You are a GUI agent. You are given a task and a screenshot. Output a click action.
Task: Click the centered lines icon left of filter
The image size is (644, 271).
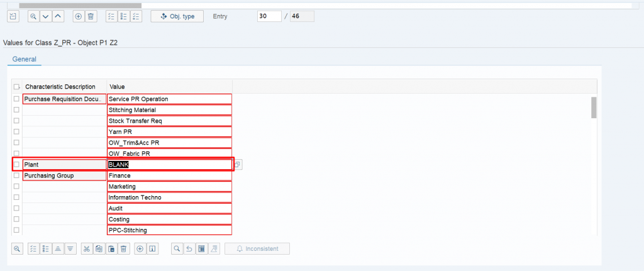58,248
